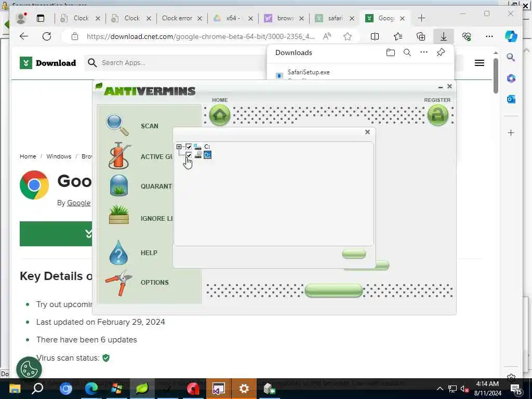532x399 pixels.
Task: Click the OPTIONS label in sidebar
Action: click(x=154, y=282)
